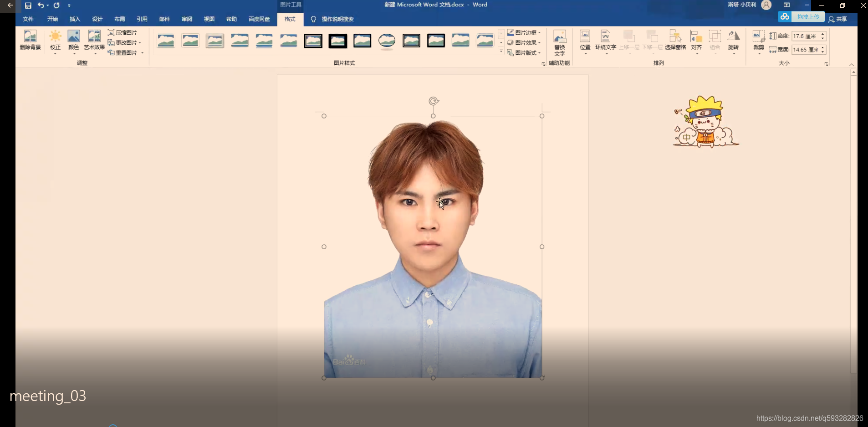Switch to the Baidu Netdisk (百度网盘) tab
Viewport: 868px width, 427px height.
259,19
